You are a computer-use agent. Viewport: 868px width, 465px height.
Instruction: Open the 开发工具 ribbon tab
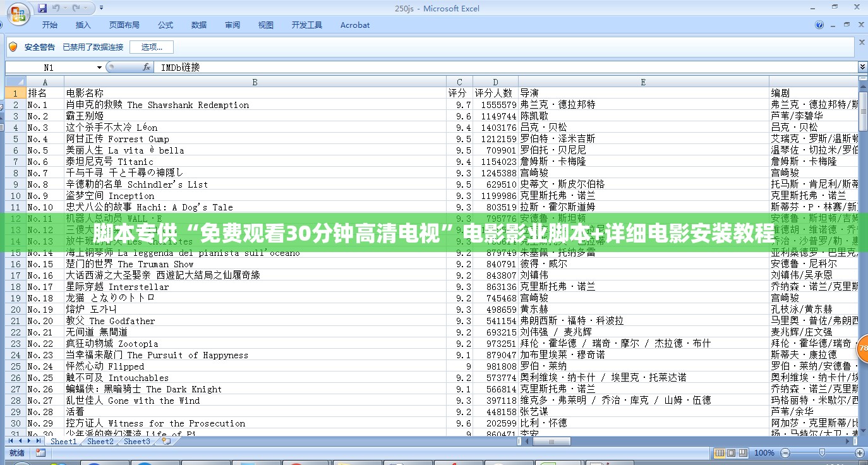point(307,25)
